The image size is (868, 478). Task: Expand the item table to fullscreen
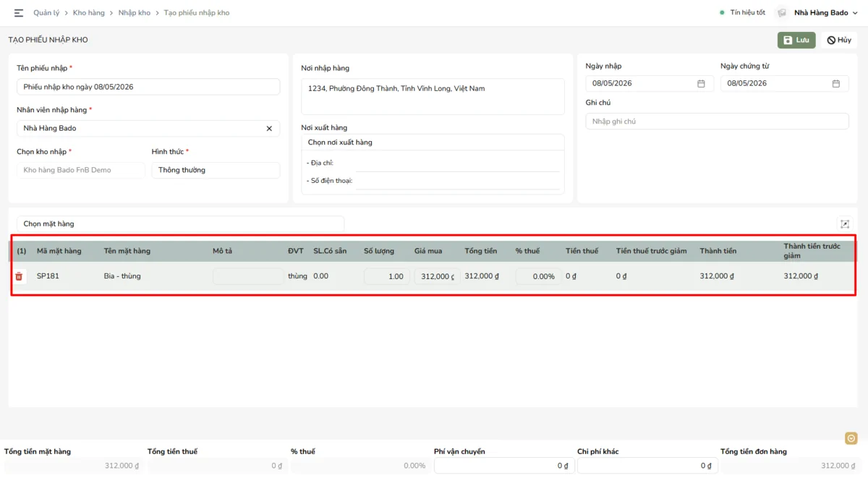tap(844, 224)
